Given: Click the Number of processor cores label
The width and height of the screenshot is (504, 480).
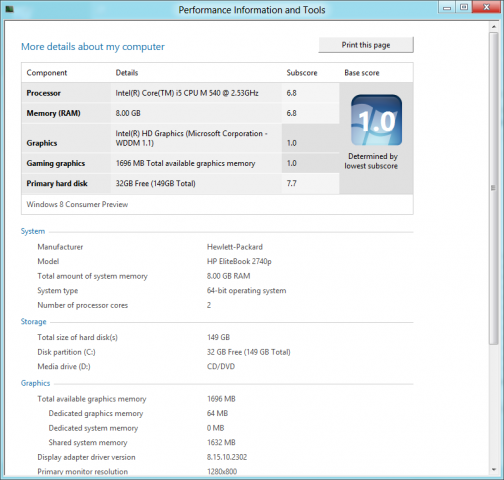Looking at the screenshot, I should coord(82,305).
